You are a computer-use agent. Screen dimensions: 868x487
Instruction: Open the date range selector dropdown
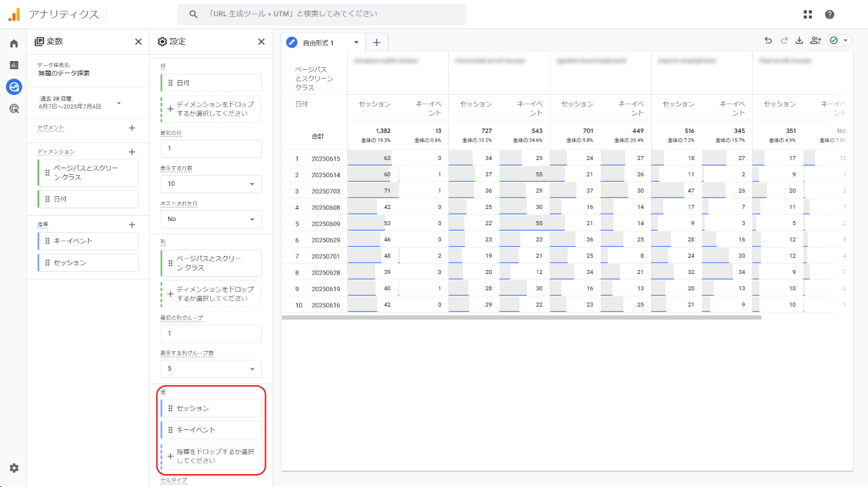(119, 103)
